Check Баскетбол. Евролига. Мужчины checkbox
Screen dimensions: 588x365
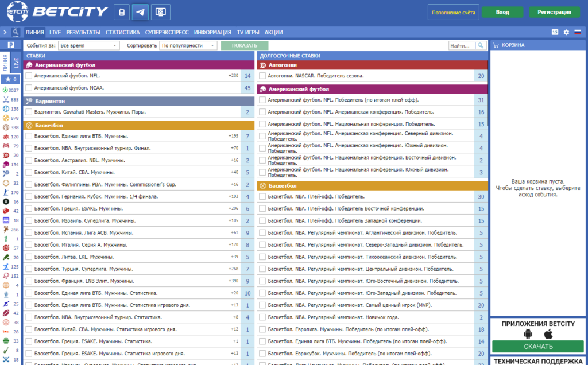click(262, 329)
